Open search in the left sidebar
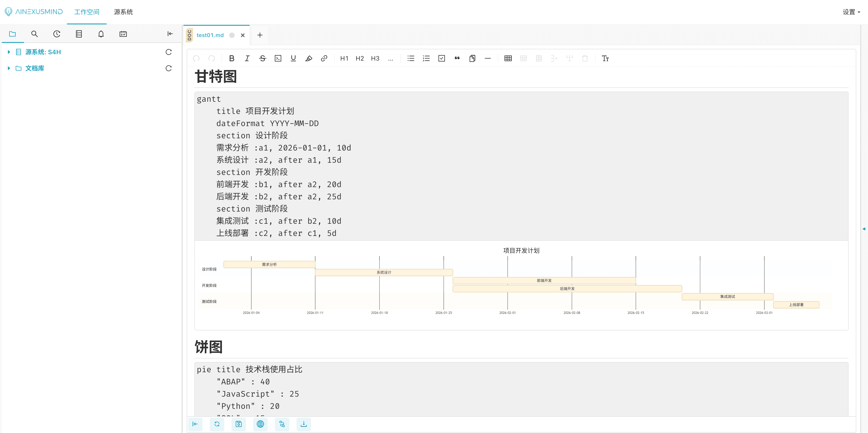Image resolution: width=868 pixels, height=433 pixels. point(34,34)
